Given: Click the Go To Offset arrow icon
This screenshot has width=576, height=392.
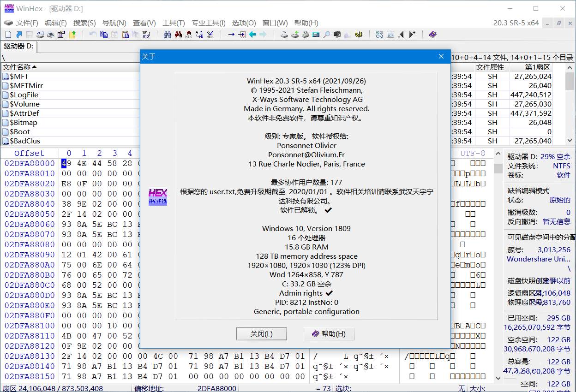Looking at the screenshot, I should tap(231, 35).
